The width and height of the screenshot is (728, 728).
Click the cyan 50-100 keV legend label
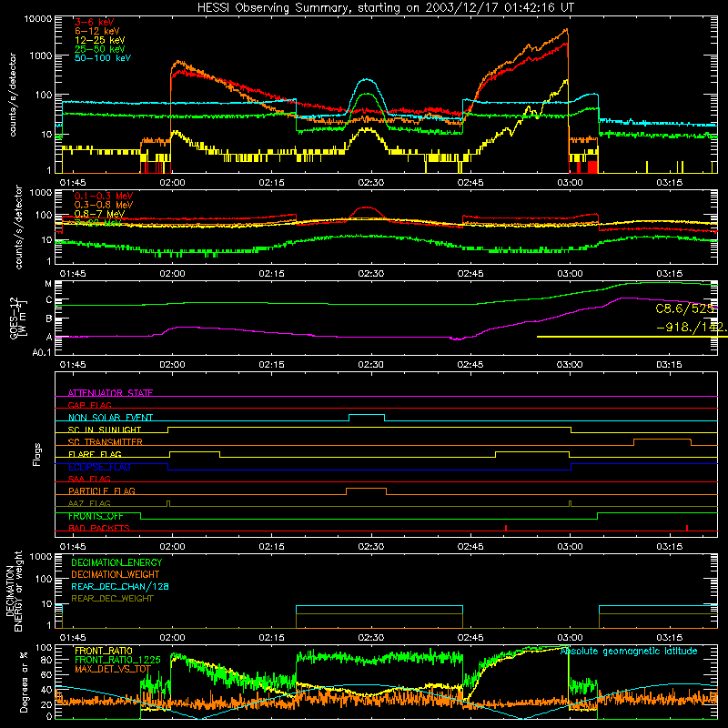click(103, 58)
